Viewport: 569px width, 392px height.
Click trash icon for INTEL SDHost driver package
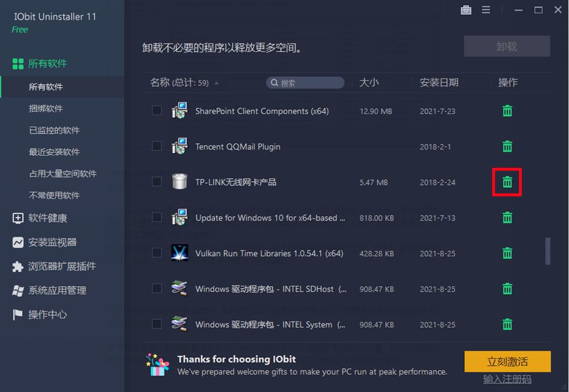coord(508,288)
